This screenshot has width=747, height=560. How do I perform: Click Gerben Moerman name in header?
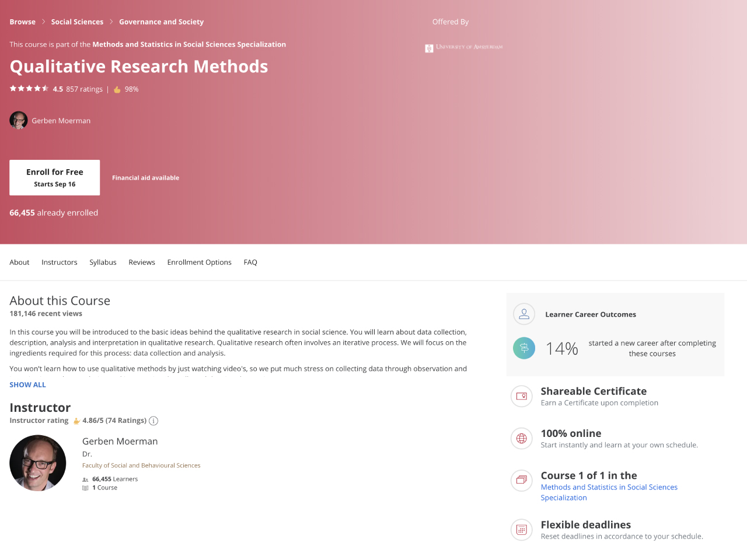click(61, 121)
